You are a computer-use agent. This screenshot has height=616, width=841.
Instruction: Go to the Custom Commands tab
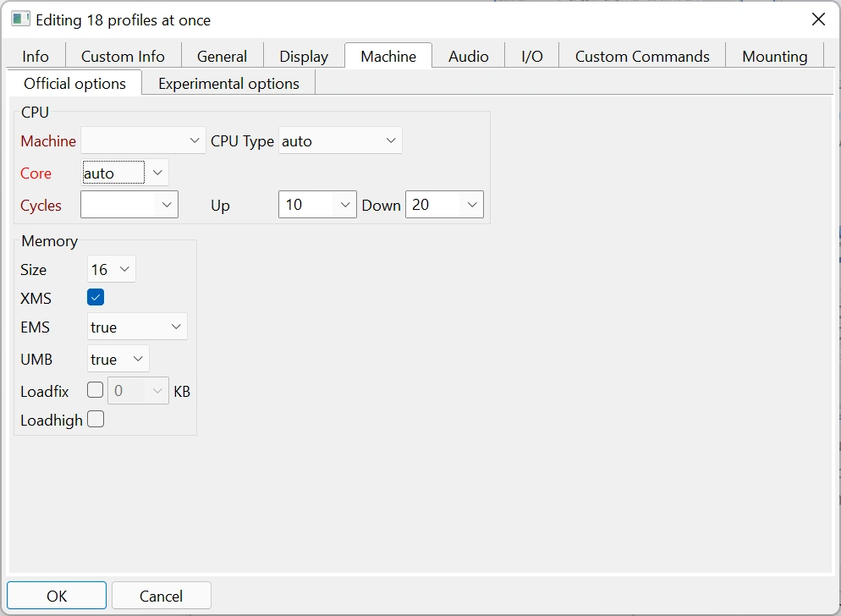pos(641,56)
